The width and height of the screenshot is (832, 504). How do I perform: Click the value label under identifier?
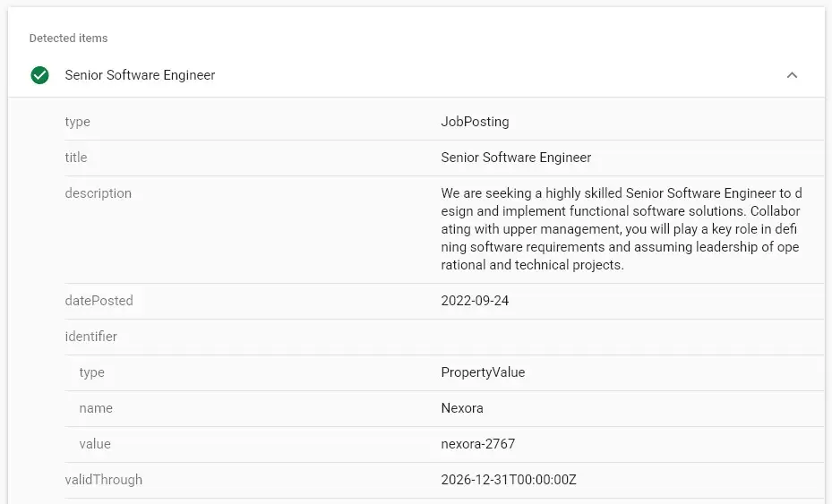(95, 444)
